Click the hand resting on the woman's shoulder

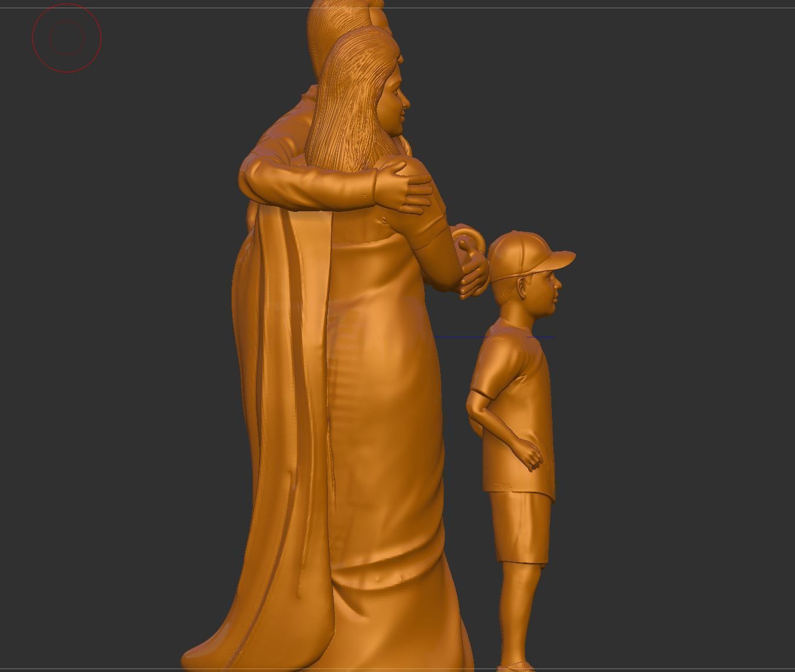click(x=404, y=187)
